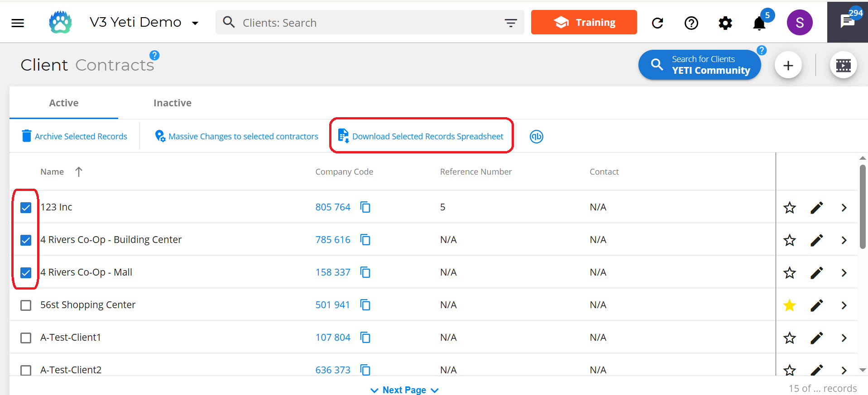Uncheck the 123 Inc checkbox
The image size is (868, 395).
pyautogui.click(x=26, y=207)
